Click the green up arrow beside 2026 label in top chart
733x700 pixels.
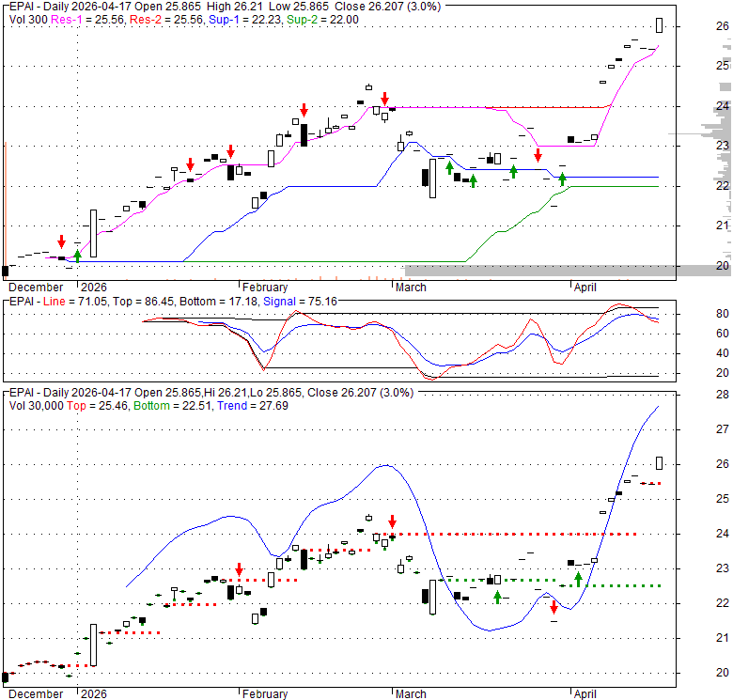click(77, 253)
